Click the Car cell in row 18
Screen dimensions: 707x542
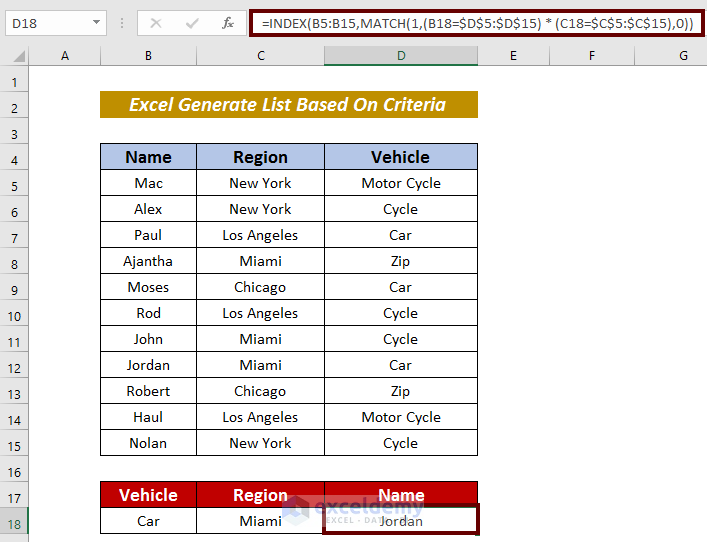148,521
